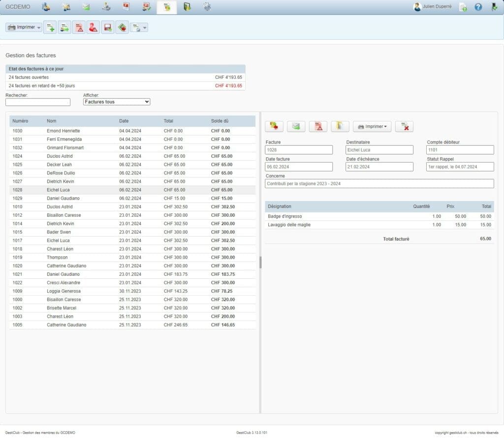Open the invoices tab in top navigation
The width and height of the screenshot is (504, 439).
point(167,7)
